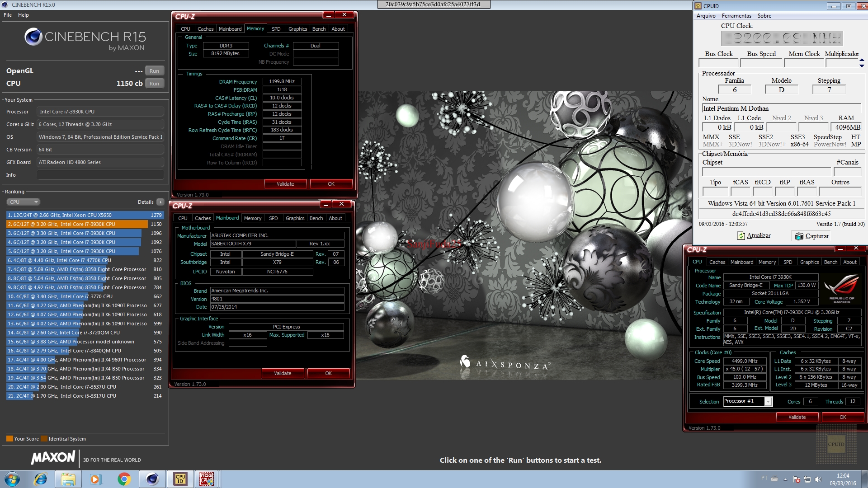
Task: Select ranking row Intel Core i7-4770K CPU
Action: pyautogui.click(x=85, y=260)
